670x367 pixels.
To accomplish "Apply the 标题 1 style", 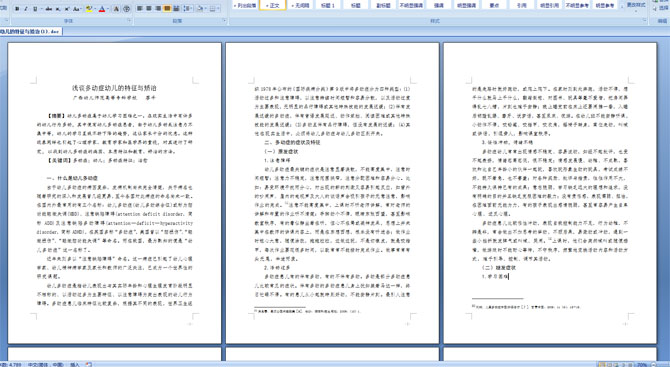I will pos(328,5).
